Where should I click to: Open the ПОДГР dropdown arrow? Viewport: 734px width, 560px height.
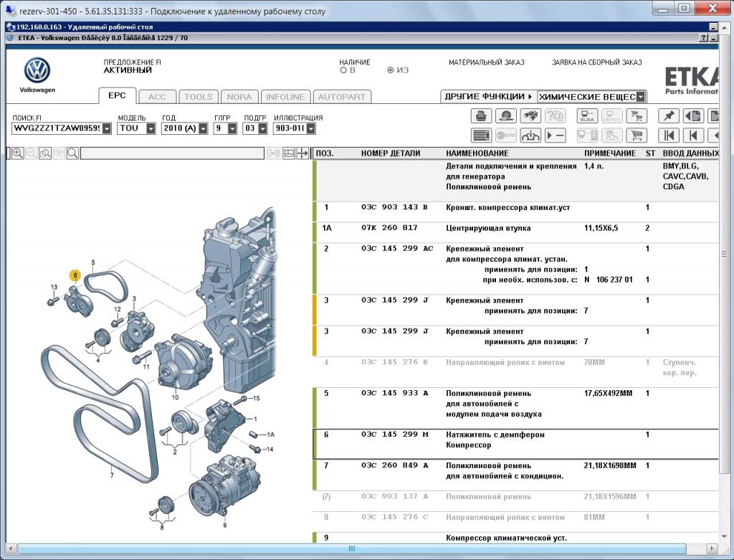(x=262, y=128)
